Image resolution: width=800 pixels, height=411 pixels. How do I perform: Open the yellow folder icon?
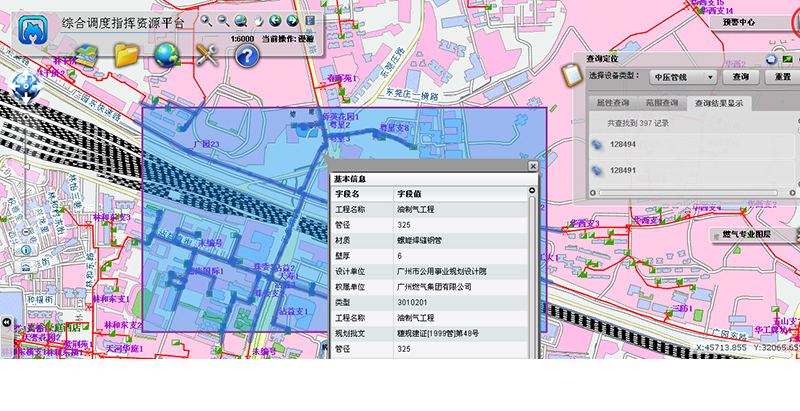click(126, 56)
